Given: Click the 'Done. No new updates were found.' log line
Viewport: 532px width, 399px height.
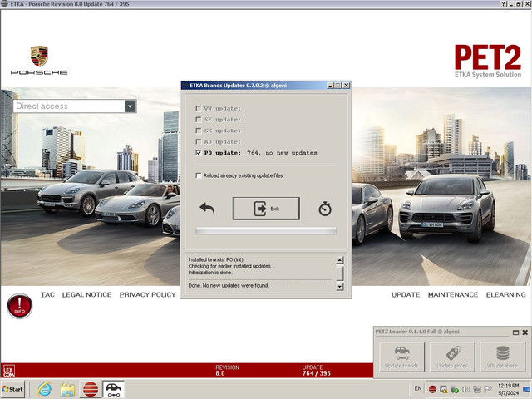Looking at the screenshot, I should pos(229,286).
